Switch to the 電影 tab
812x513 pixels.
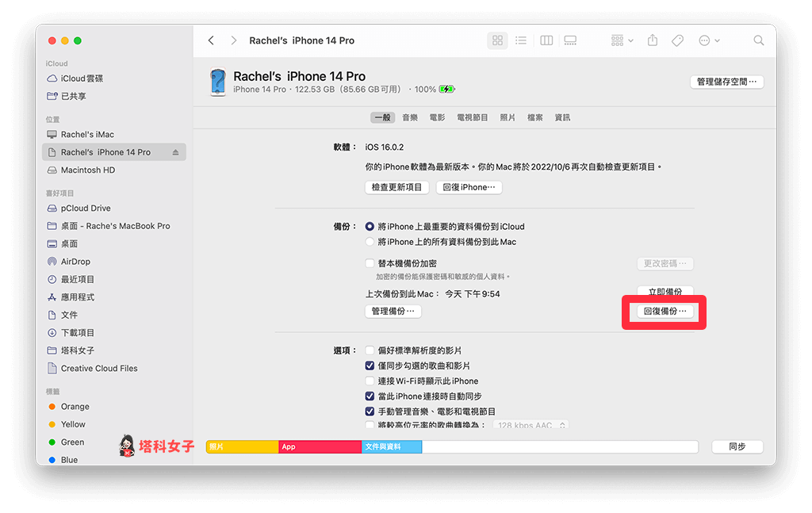(437, 117)
